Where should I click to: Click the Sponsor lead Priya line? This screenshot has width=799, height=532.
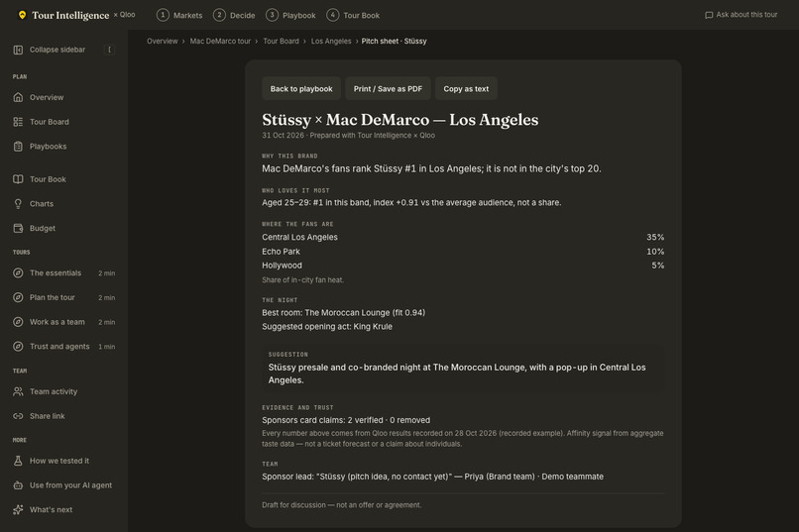click(432, 477)
